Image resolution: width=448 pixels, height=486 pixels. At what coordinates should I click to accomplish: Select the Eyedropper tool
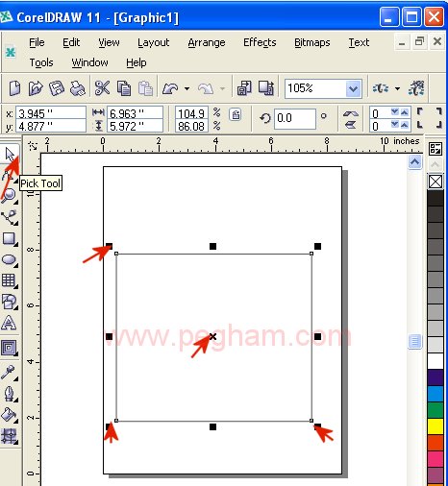[x=9, y=373]
